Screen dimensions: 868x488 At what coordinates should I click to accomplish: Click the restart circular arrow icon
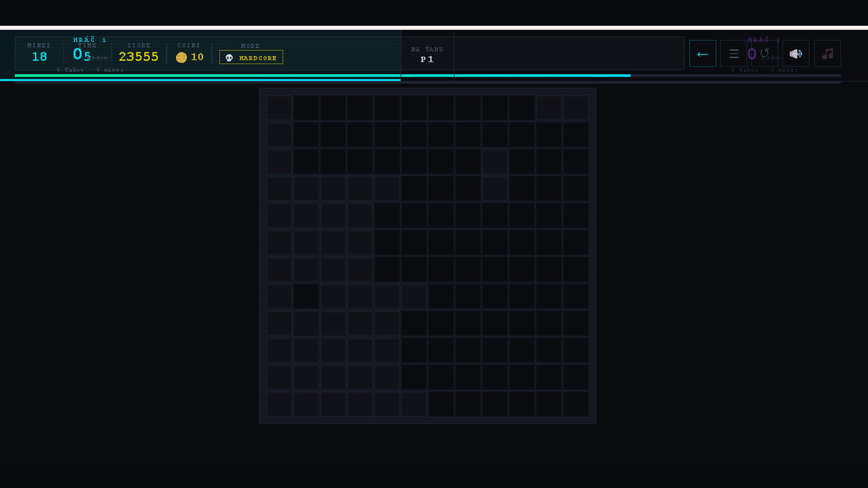tap(765, 53)
